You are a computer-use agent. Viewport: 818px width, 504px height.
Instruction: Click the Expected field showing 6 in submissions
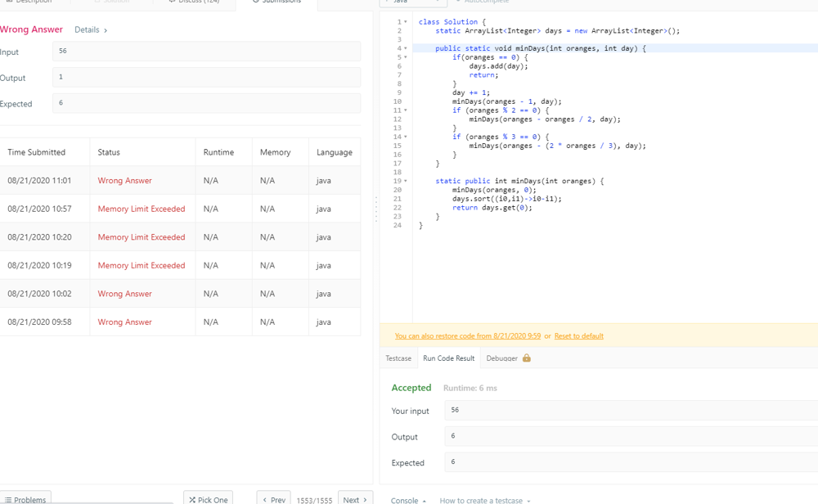tap(207, 103)
